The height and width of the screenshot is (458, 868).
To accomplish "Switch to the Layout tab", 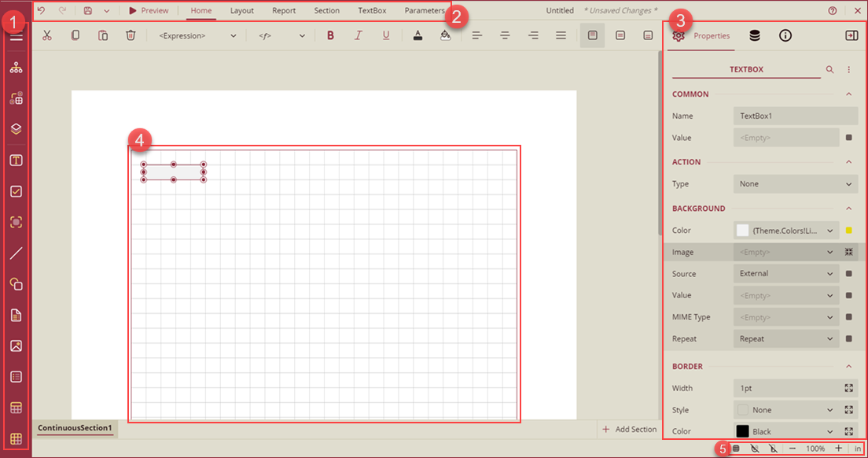I will (242, 10).
